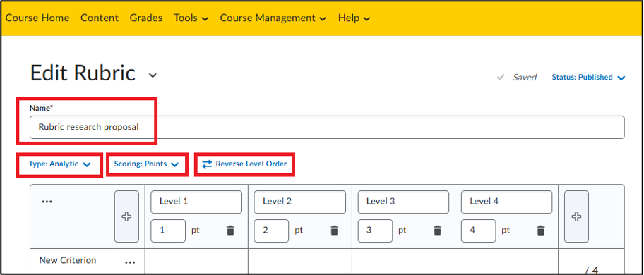Remove Level 4 via trash icon

coord(542,231)
